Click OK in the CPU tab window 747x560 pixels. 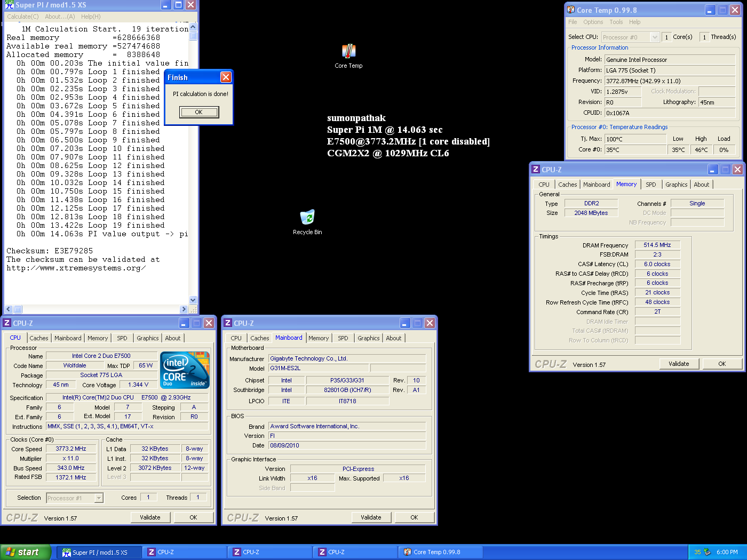(x=193, y=517)
